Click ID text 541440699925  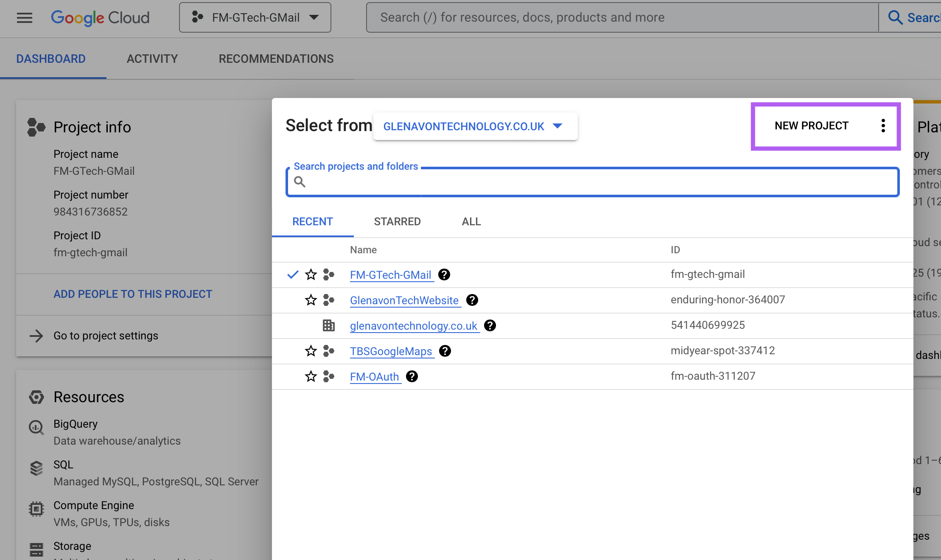(x=708, y=325)
